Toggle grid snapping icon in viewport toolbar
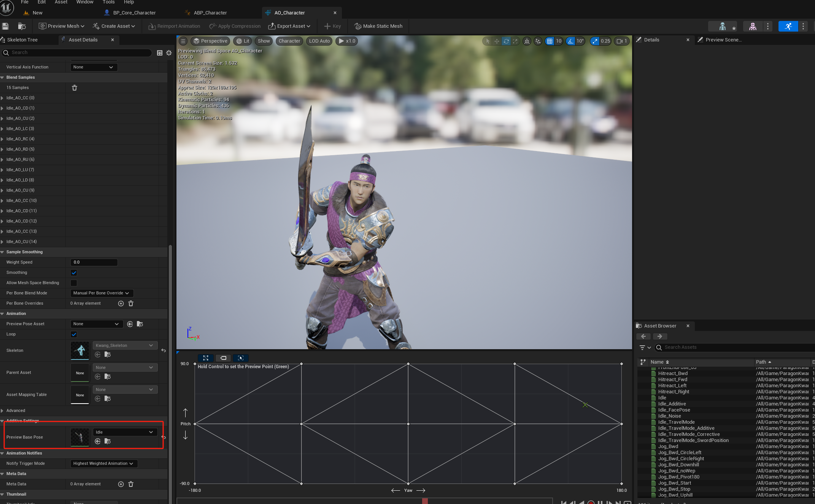815x504 pixels. tap(550, 41)
